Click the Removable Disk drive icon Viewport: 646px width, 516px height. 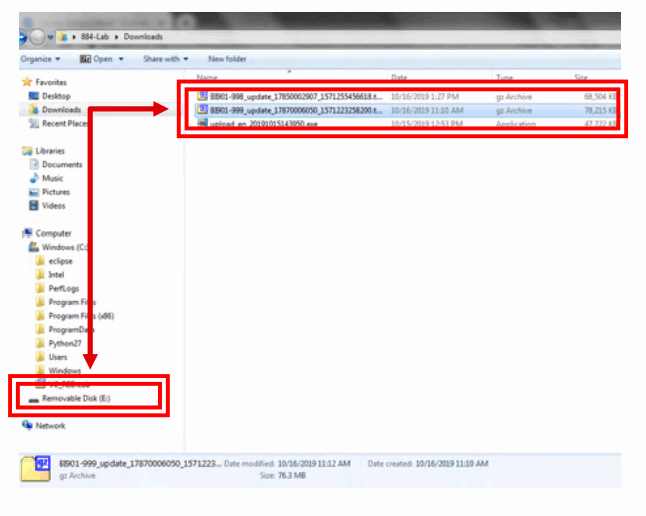coord(34,399)
